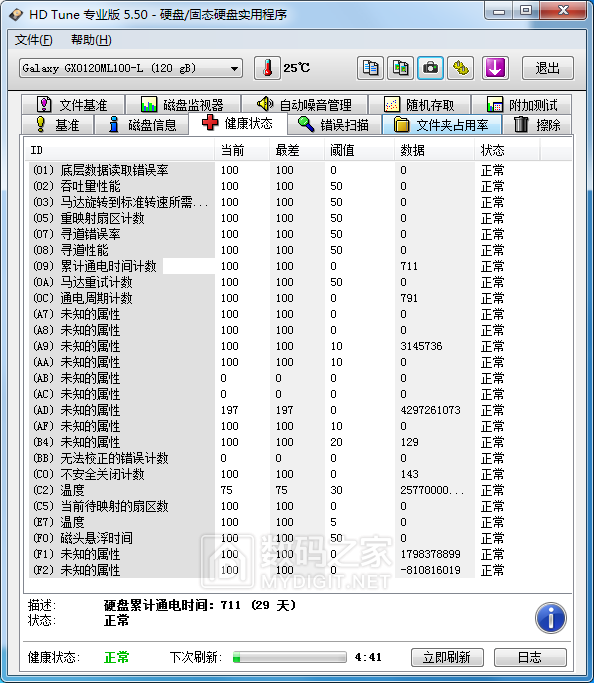Screen dimensions: 594x683
Task: Click the 数据 column header
Action: click(x=434, y=150)
